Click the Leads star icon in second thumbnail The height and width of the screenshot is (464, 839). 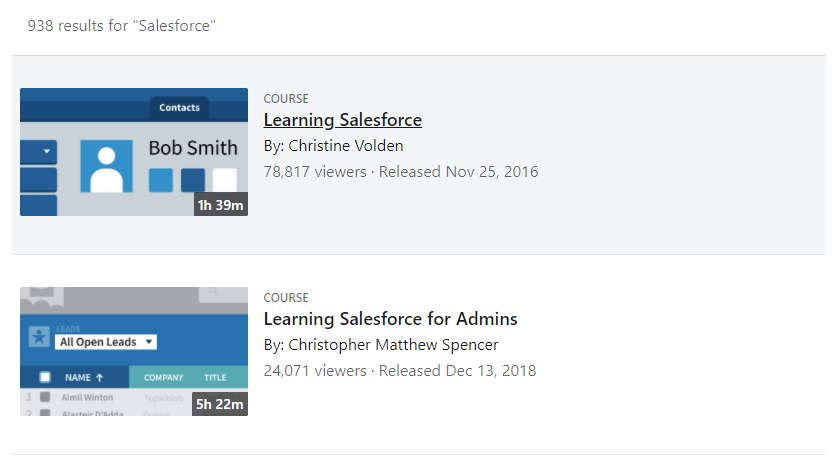38,336
